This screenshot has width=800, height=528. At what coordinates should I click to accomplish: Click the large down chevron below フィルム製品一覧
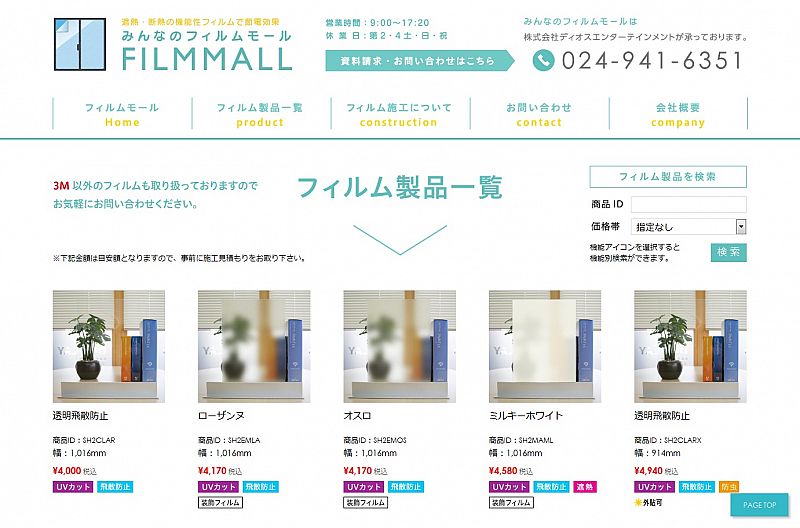[x=400, y=239]
